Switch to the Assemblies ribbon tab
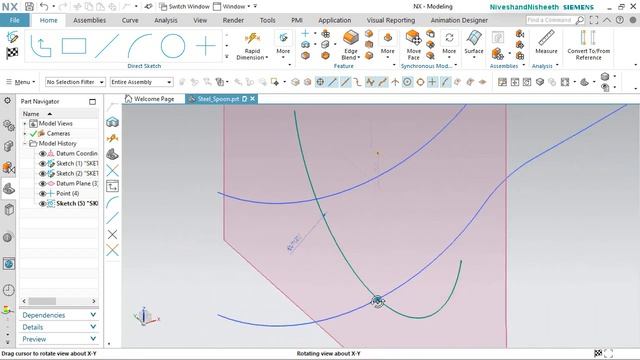 click(x=89, y=20)
